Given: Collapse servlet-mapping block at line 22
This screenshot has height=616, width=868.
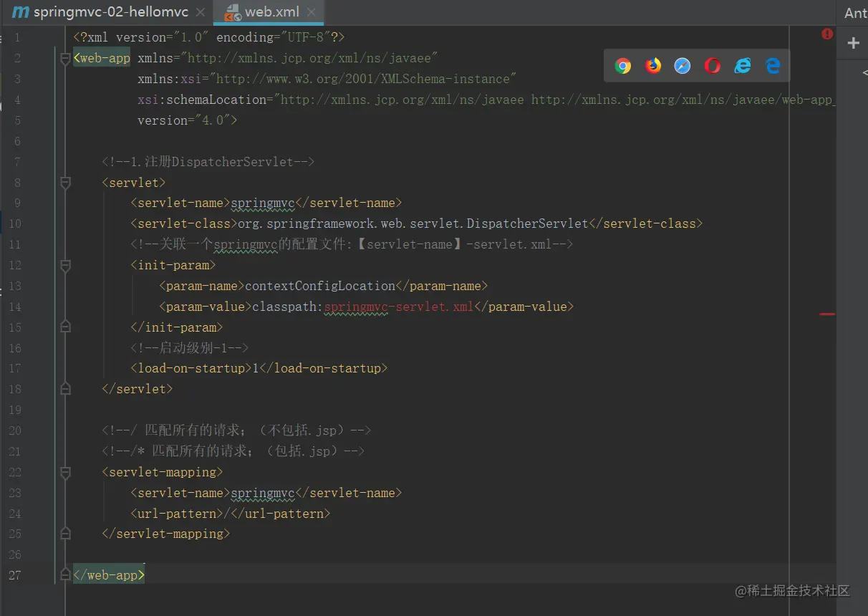Looking at the screenshot, I should tap(66, 473).
